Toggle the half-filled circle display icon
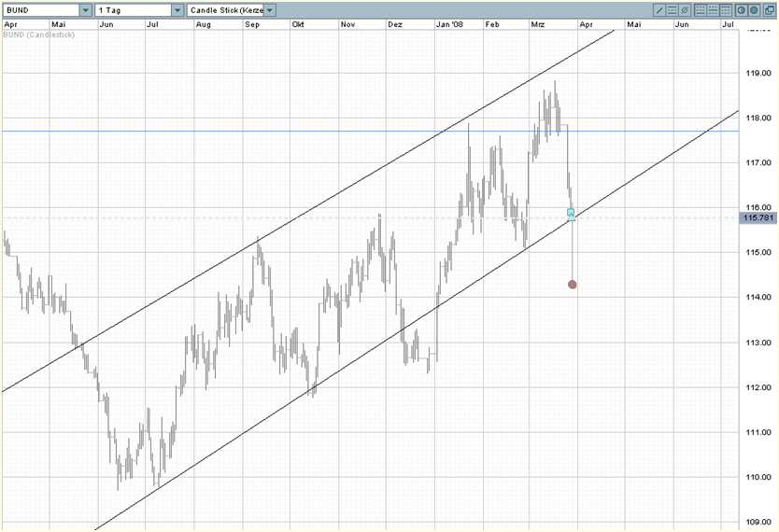Image resolution: width=779 pixels, height=532 pixels. click(742, 10)
